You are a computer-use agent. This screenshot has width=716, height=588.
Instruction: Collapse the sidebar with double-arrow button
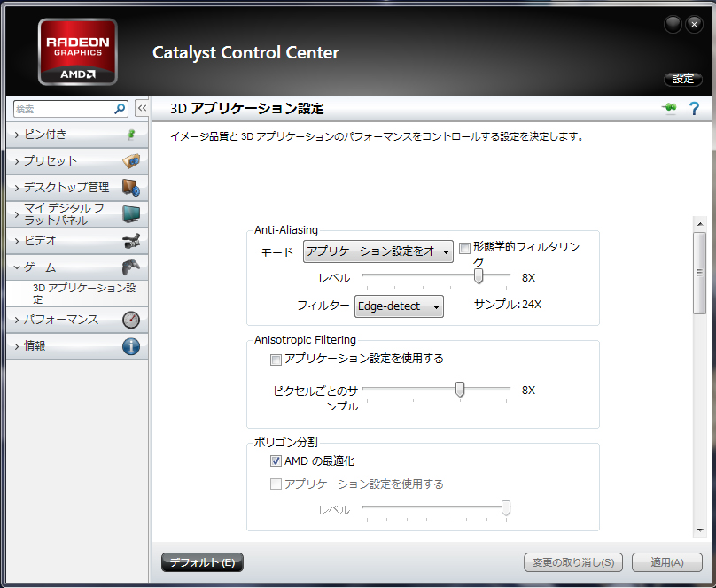(142, 109)
